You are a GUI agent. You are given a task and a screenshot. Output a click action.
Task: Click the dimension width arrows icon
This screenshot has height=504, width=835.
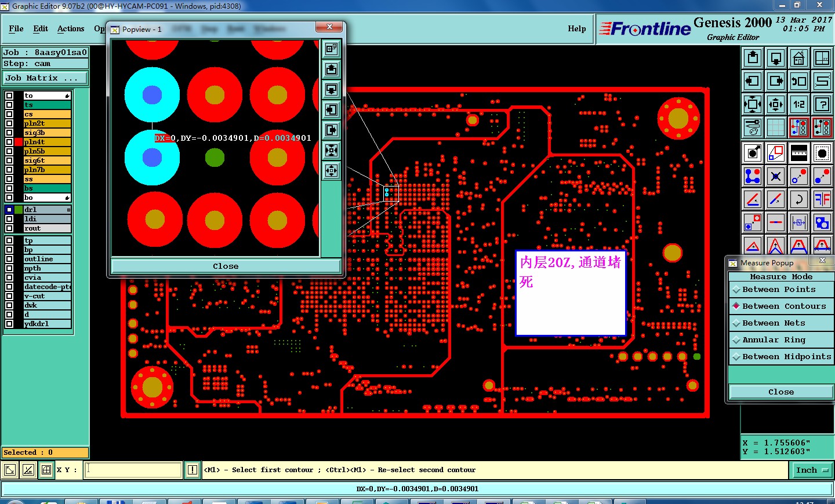[799, 222]
